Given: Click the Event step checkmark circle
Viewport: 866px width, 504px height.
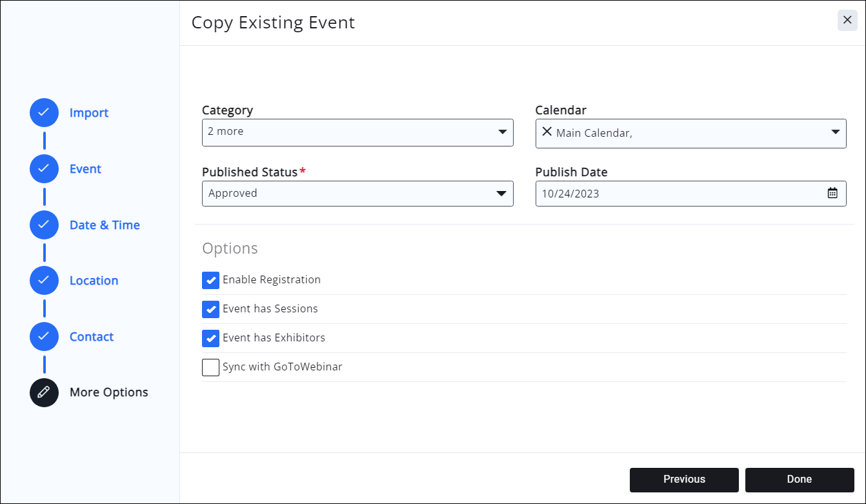Looking at the screenshot, I should coord(44,169).
